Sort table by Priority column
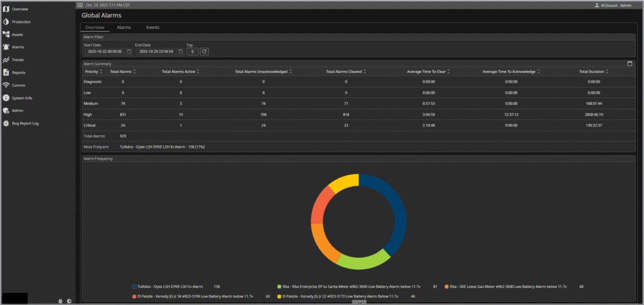The image size is (644, 305). click(101, 72)
